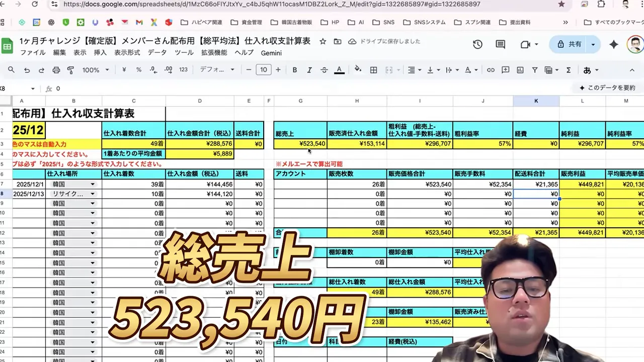Click the insert chart icon
644x362 pixels.
click(521, 70)
